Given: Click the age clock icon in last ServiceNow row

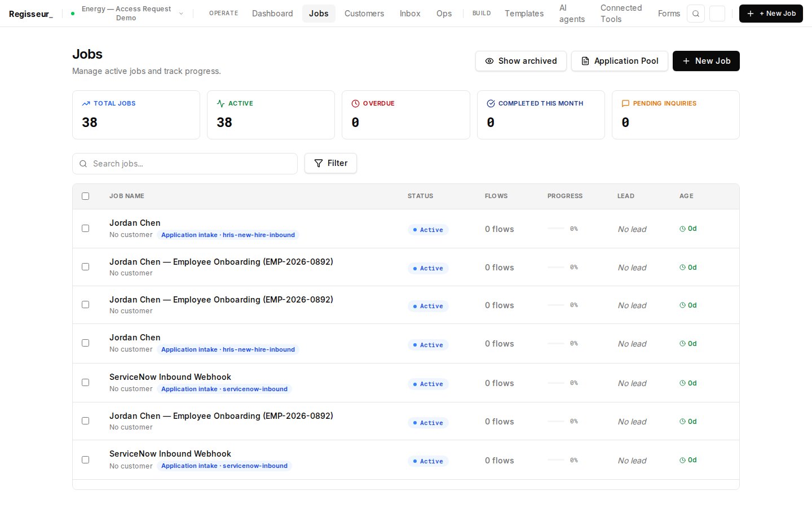Looking at the screenshot, I should [682, 461].
